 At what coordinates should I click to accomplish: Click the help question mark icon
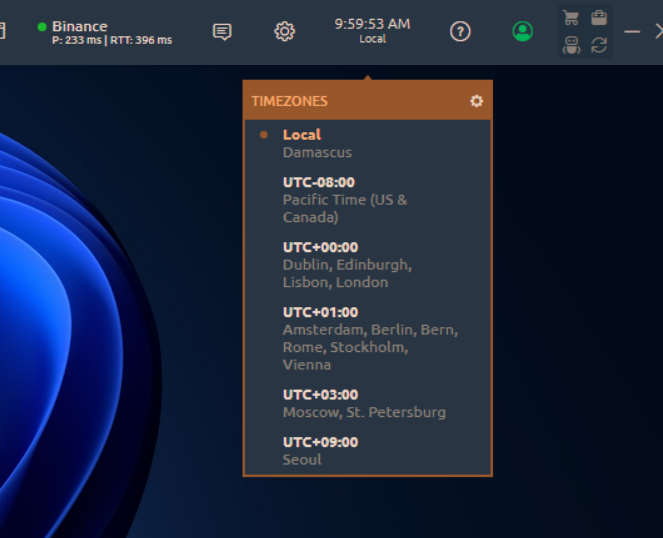[460, 32]
